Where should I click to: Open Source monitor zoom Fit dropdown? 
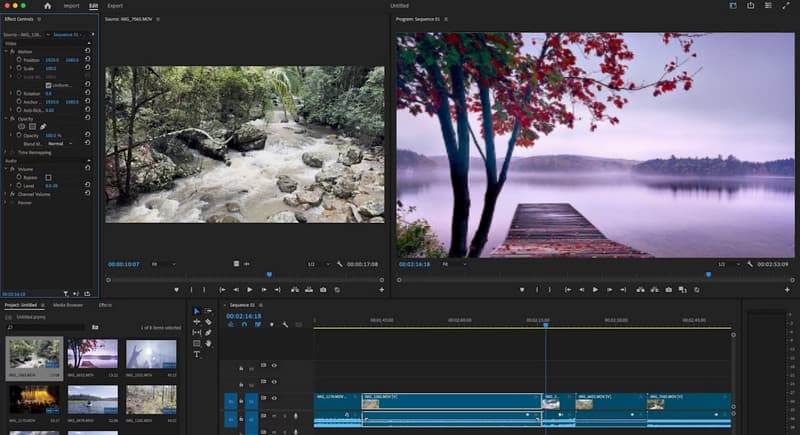pos(163,264)
